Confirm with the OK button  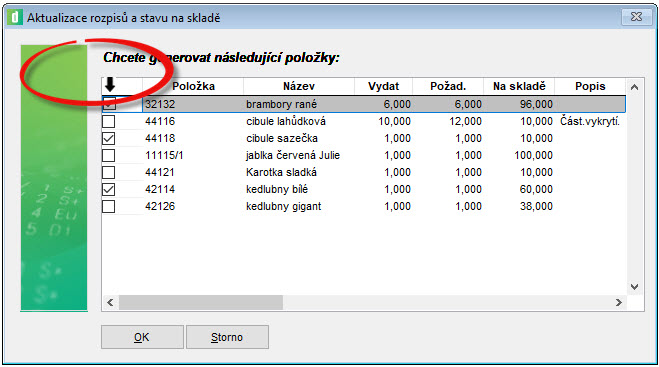pos(142,337)
